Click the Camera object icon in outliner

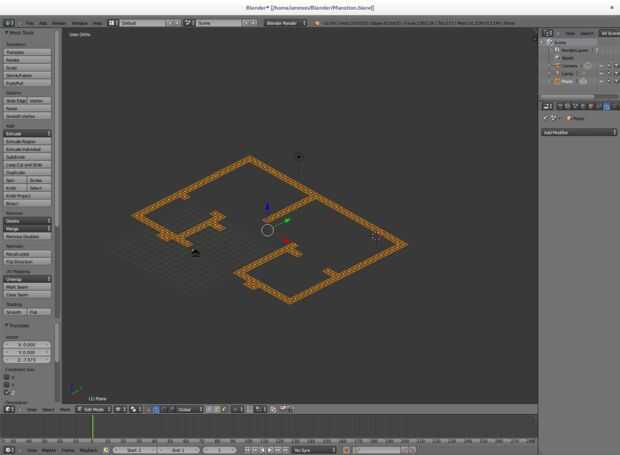pyautogui.click(x=557, y=66)
